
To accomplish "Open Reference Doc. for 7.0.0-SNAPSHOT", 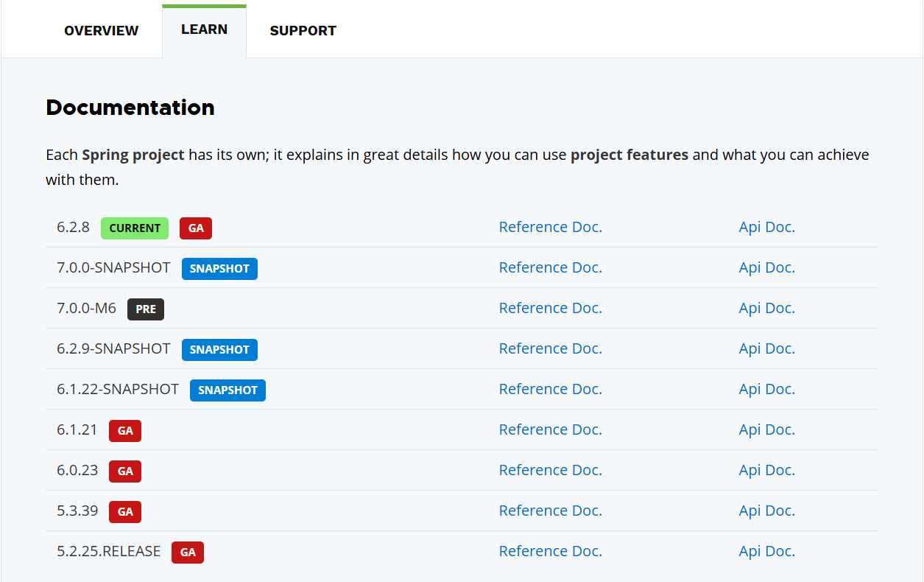I will tap(550, 267).
